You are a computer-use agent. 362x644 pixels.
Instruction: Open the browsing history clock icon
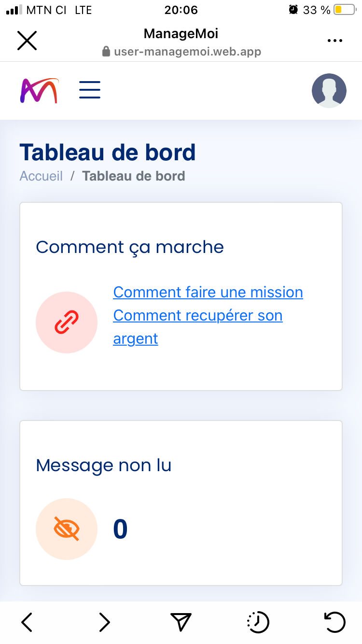tap(258, 622)
